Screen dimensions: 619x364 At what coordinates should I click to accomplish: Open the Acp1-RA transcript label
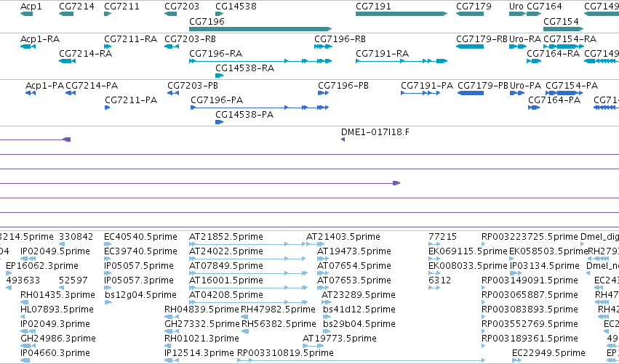tap(40, 39)
